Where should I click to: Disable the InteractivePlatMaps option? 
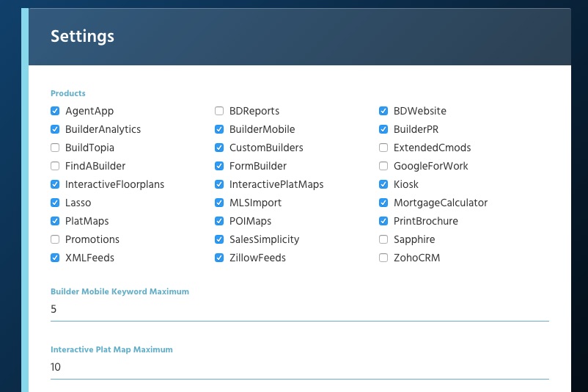[x=219, y=184]
